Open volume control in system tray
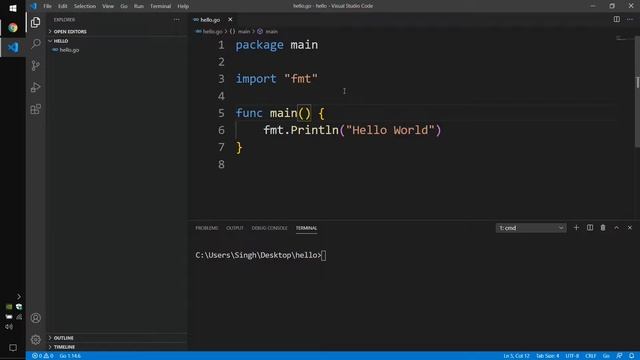The image size is (640, 360). click(x=9, y=327)
